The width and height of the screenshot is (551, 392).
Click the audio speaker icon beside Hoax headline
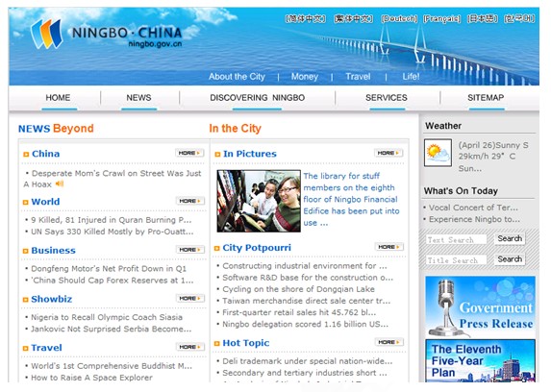point(60,184)
